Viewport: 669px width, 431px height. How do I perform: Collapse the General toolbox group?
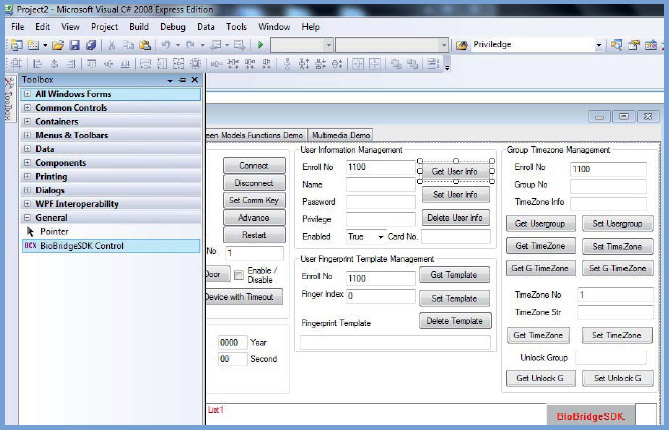tap(27, 218)
